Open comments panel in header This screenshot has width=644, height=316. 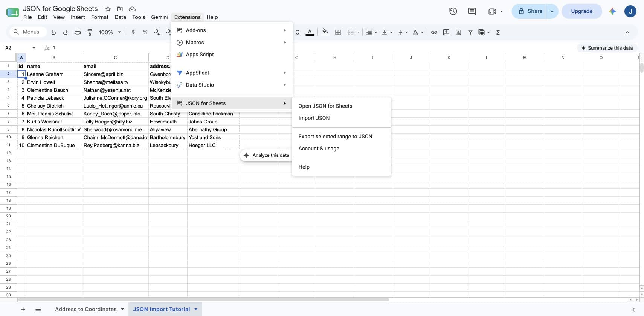pos(472,11)
